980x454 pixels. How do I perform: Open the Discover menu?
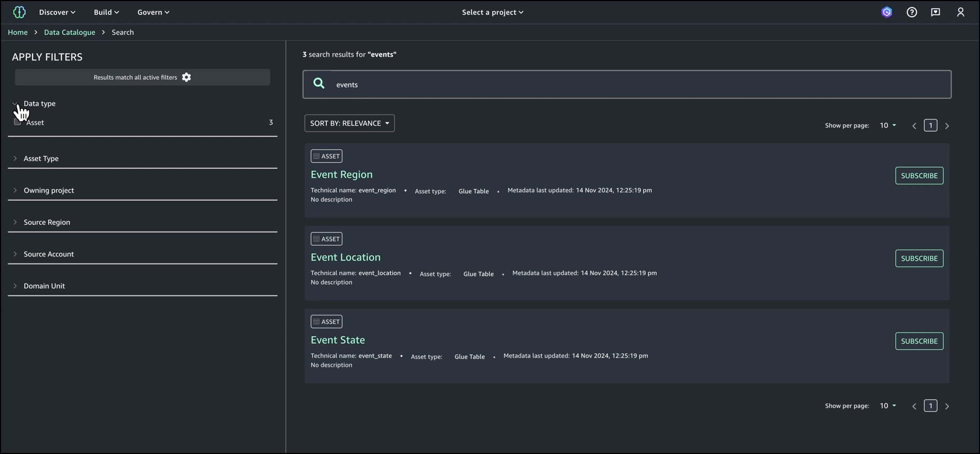tap(57, 12)
